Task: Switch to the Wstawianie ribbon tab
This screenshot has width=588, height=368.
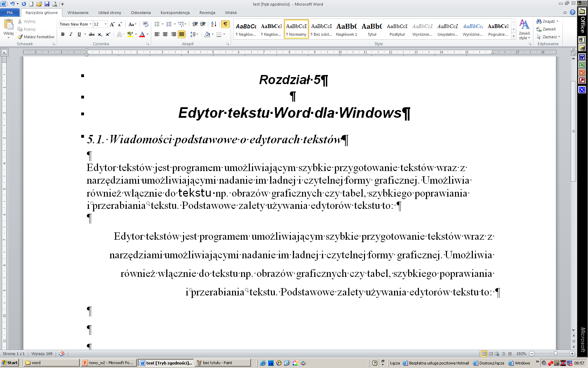Action: pyautogui.click(x=78, y=13)
